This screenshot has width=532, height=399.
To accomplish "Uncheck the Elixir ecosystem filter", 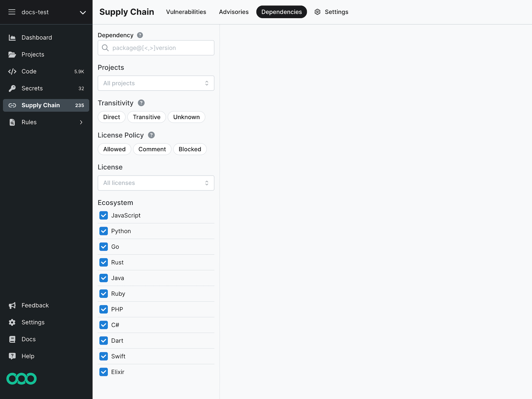I will click(x=104, y=372).
